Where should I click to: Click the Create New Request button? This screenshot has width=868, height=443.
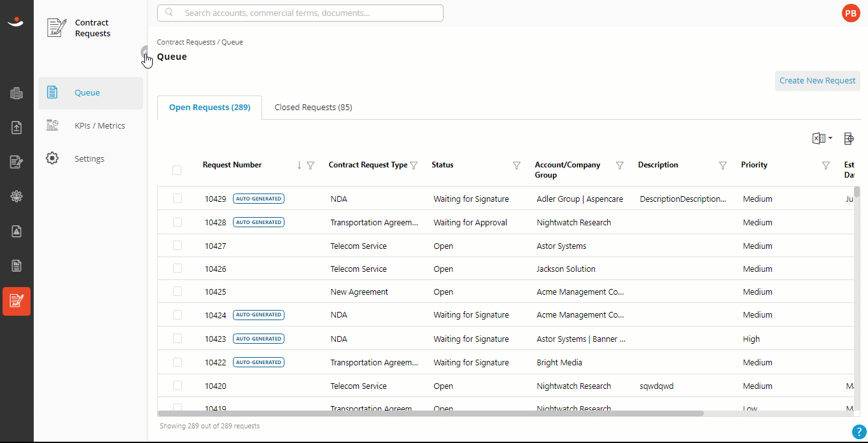click(x=817, y=81)
